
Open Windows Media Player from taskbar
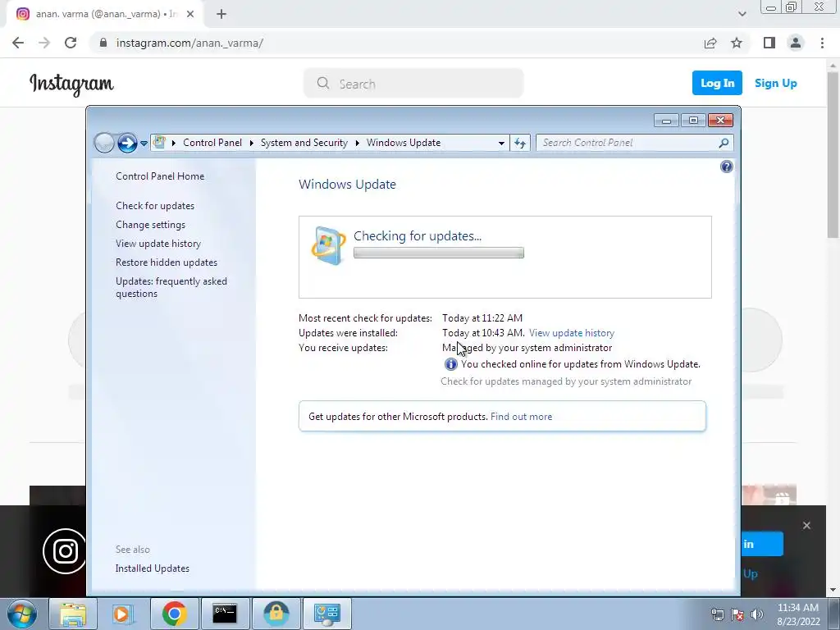click(x=123, y=614)
